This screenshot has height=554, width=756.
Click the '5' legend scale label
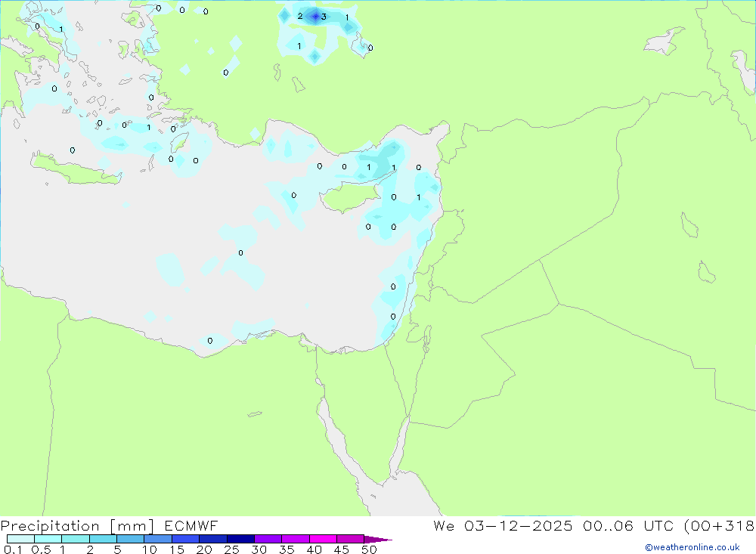117,549
